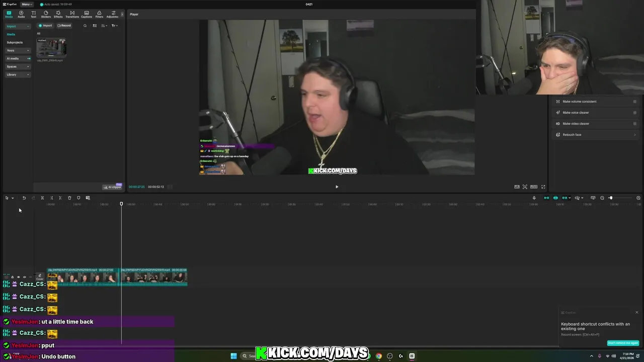Open the Adjustment tab
The width and height of the screenshot is (644, 362).
(113, 14)
